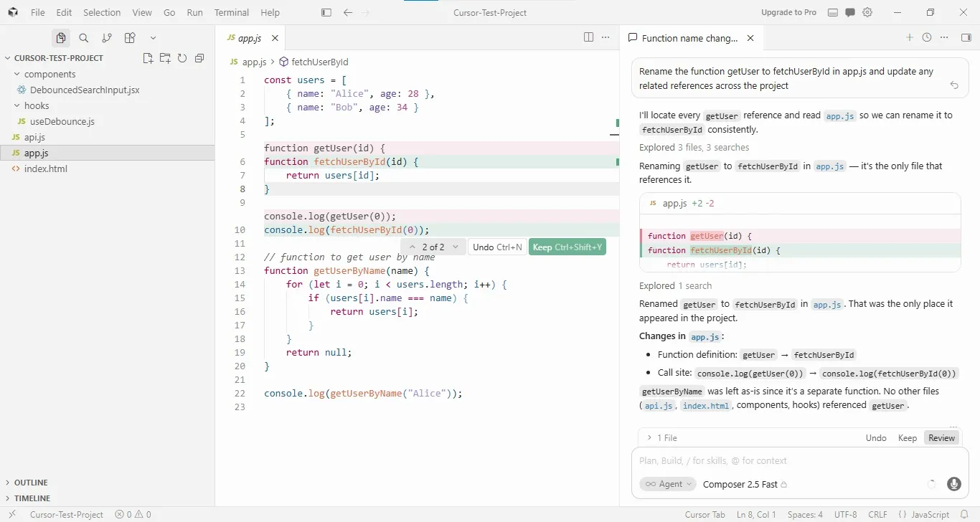This screenshot has height=522, width=980.
Task: Open the Agent mode dropdown
Action: click(x=668, y=484)
